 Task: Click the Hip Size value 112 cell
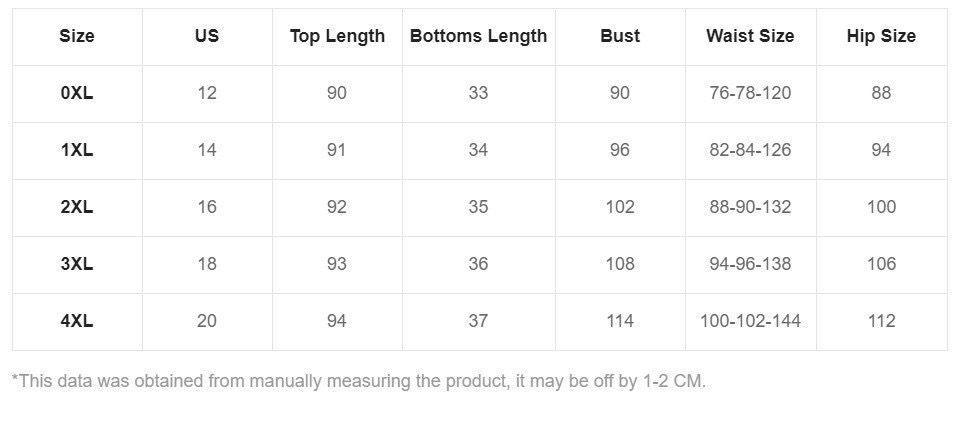click(x=881, y=321)
